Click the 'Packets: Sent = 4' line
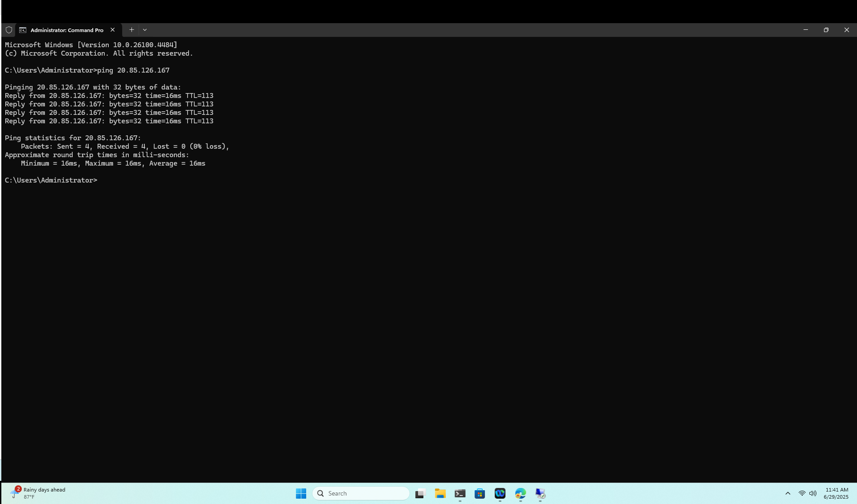 point(125,146)
